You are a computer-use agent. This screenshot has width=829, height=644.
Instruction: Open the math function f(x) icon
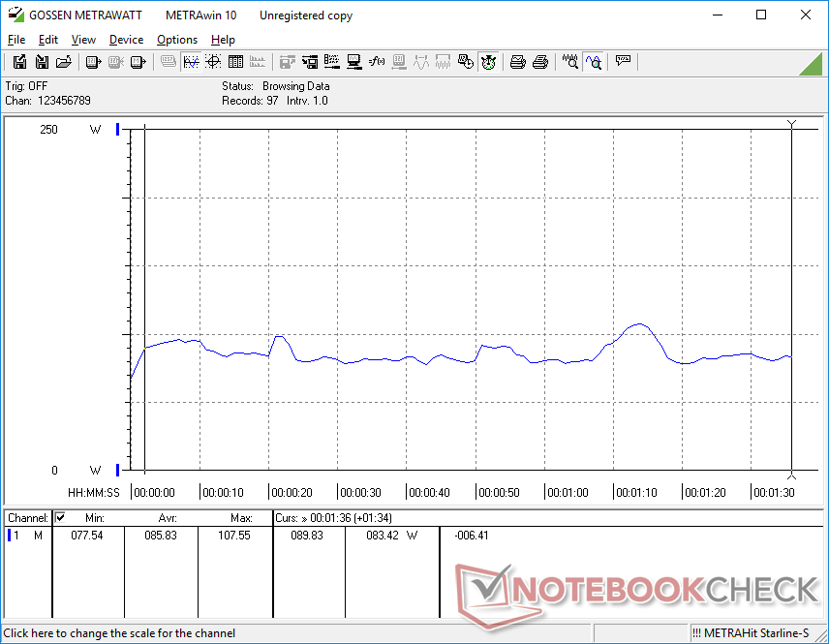coord(377,62)
